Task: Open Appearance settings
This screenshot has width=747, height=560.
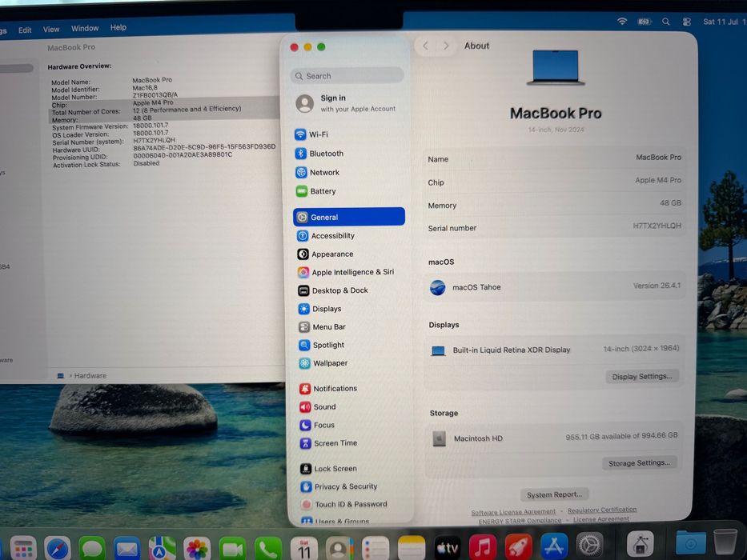Action: [x=325, y=254]
